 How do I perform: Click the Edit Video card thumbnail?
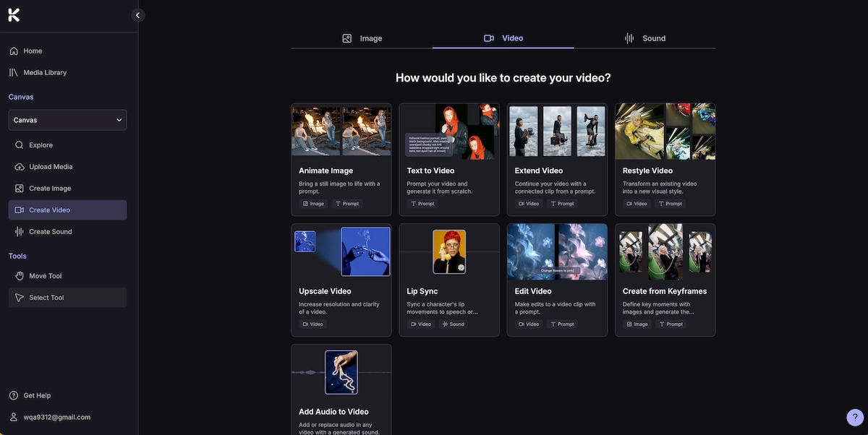click(557, 251)
